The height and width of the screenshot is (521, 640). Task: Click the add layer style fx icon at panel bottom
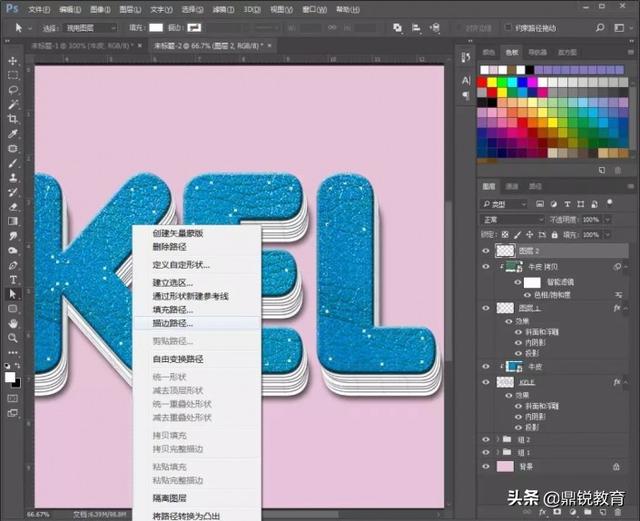542,512
